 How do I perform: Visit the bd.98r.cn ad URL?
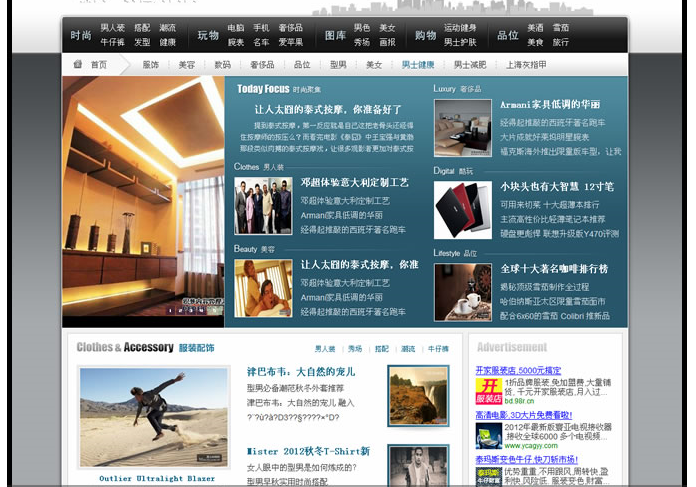(519, 401)
